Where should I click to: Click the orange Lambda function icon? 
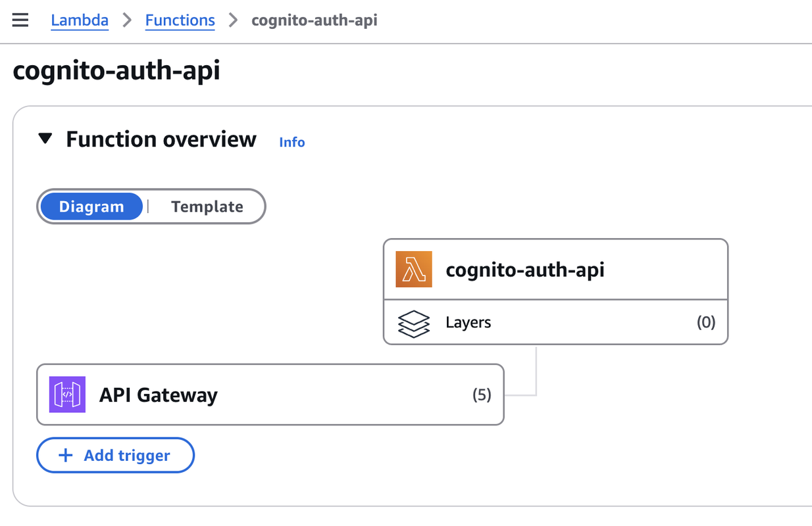(413, 269)
